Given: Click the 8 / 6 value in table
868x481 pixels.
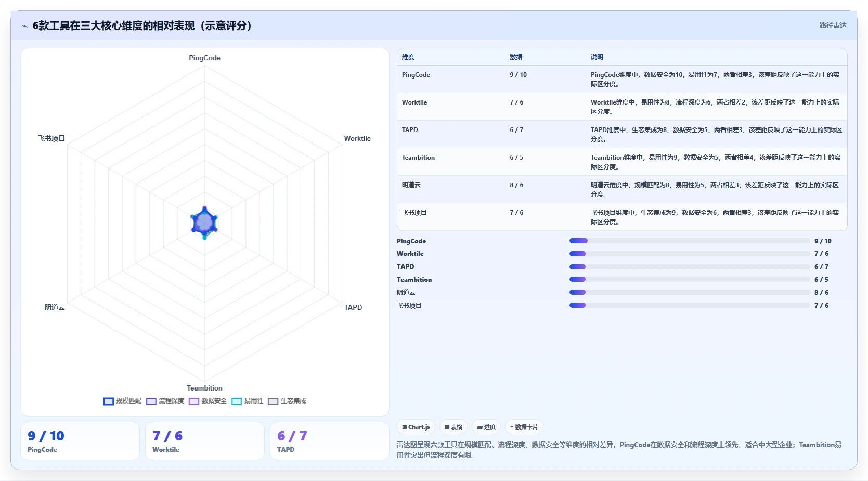Looking at the screenshot, I should tap(516, 185).
